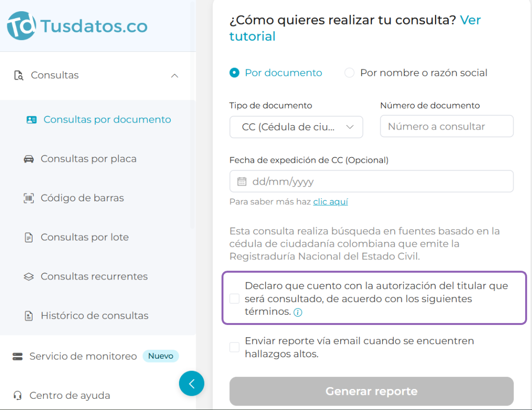532x410 pixels.
Task: Open Histórico de consultas
Action: click(94, 316)
